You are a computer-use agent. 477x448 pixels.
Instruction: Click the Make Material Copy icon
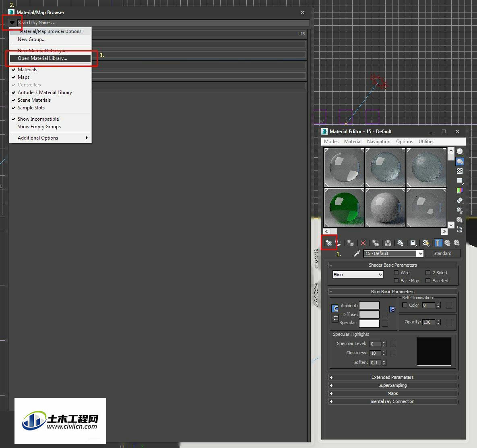pyautogui.click(x=376, y=243)
